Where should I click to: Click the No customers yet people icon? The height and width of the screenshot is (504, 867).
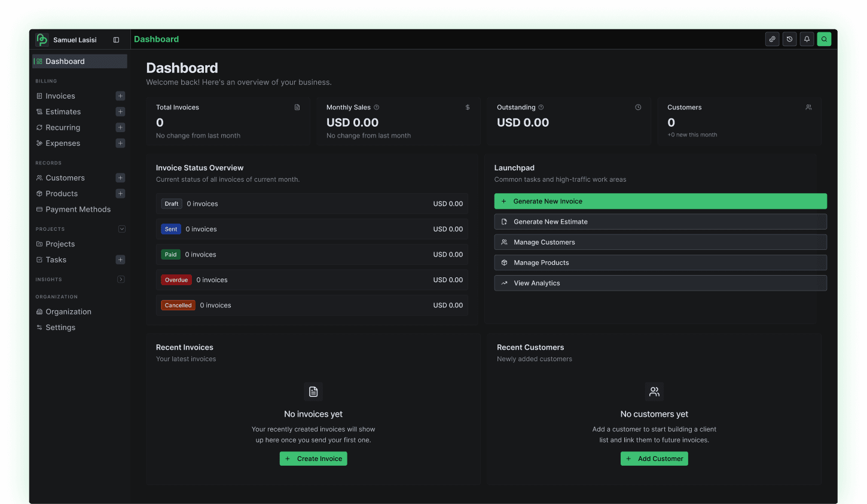[x=654, y=392]
